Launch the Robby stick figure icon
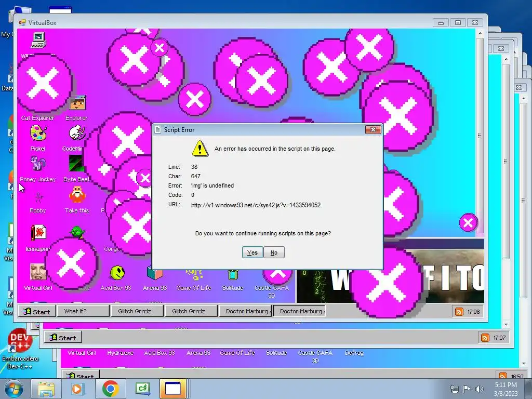 pyautogui.click(x=38, y=198)
